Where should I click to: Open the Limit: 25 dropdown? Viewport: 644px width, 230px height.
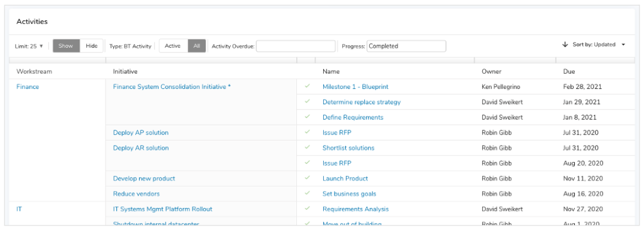click(x=29, y=46)
